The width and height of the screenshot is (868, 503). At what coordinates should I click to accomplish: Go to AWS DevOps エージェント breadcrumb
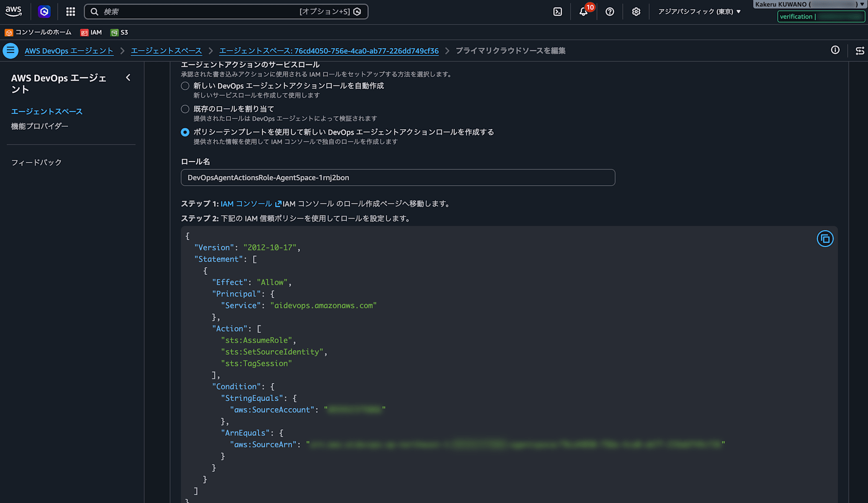(x=69, y=51)
